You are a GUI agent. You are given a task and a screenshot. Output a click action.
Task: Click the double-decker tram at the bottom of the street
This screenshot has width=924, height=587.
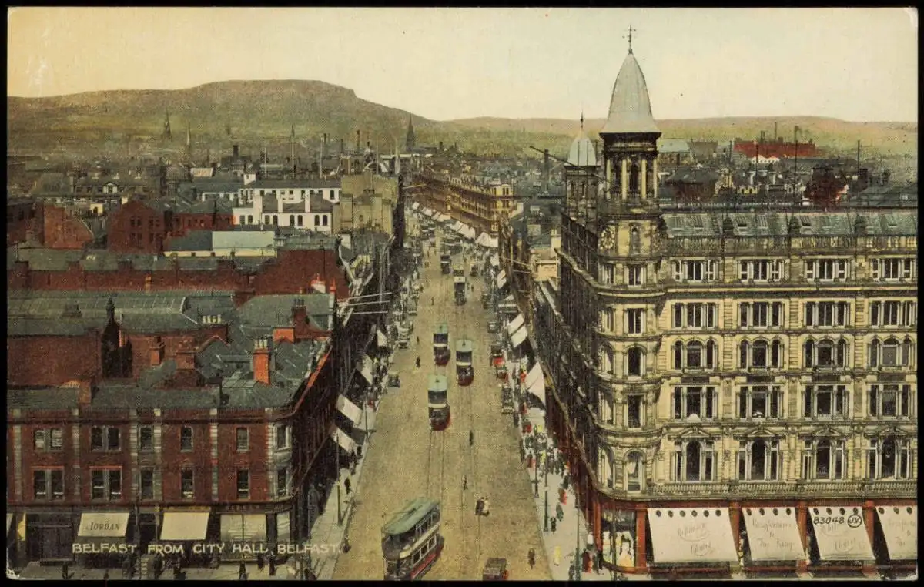pyautogui.click(x=412, y=538)
